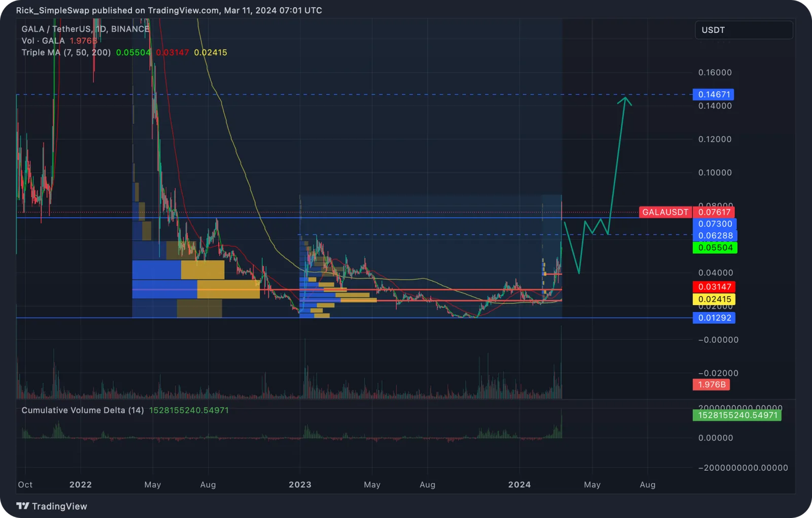This screenshot has height=518, width=812.
Task: Click the blue 0.07300 price label
Action: click(715, 224)
